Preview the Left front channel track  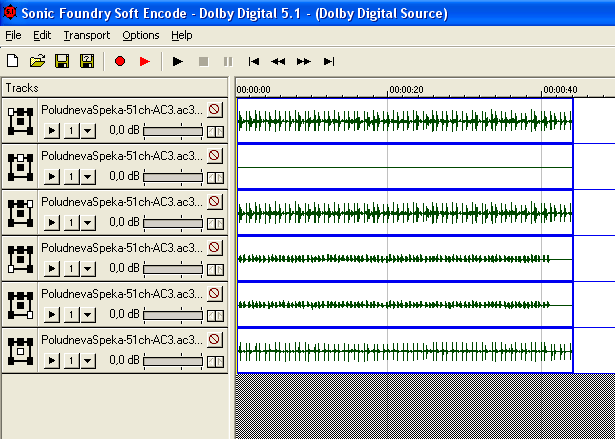tap(52, 131)
